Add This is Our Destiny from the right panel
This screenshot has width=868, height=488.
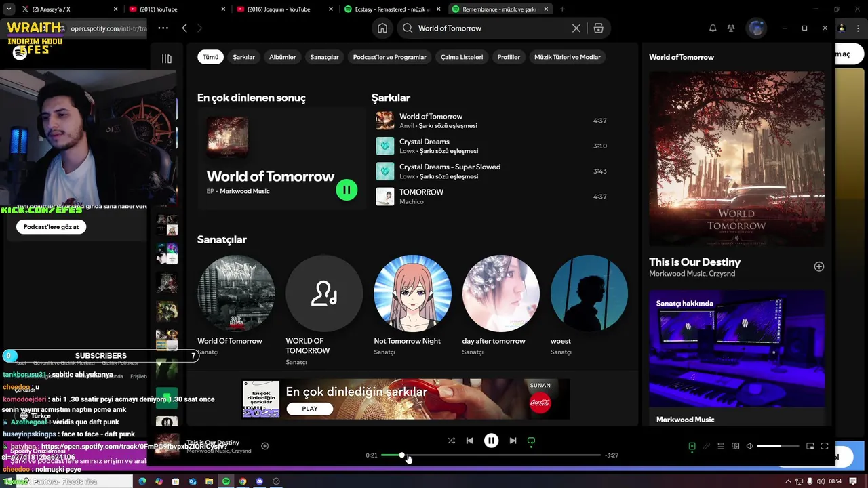point(819,266)
